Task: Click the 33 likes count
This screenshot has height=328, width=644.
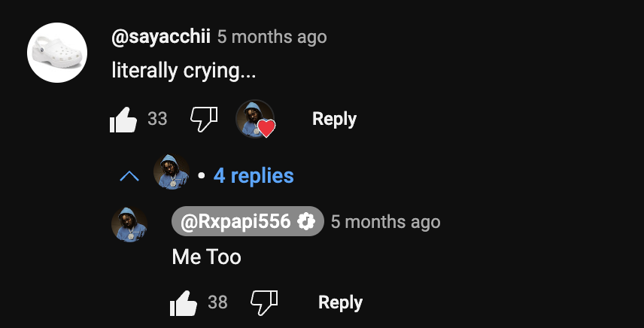Action: click(x=157, y=119)
